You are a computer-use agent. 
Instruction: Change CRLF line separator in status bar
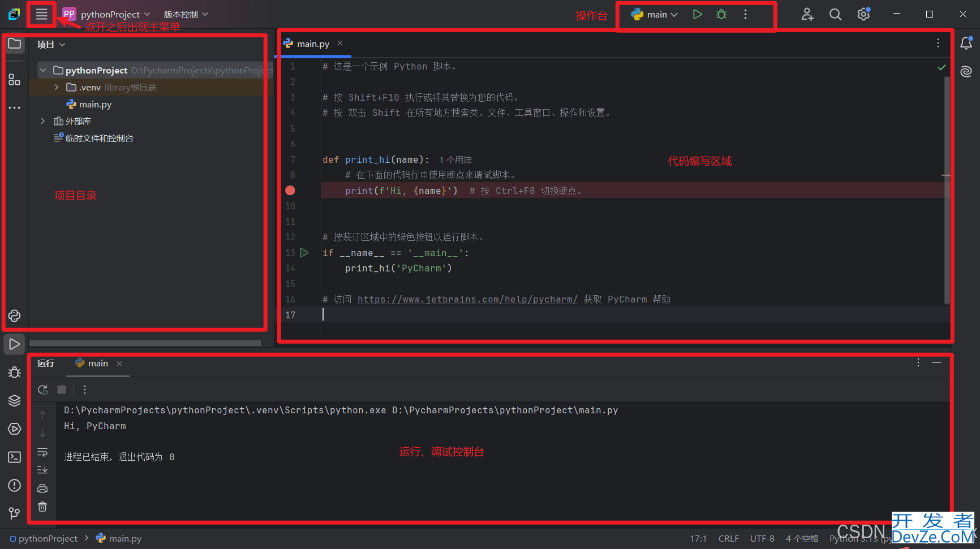click(729, 538)
